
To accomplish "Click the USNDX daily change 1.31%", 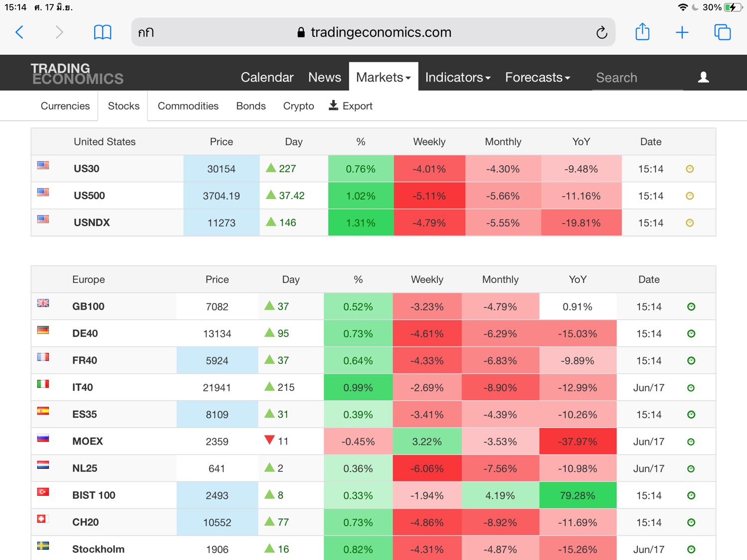I will [x=361, y=223].
